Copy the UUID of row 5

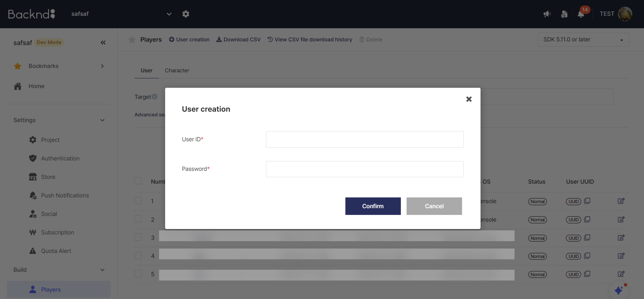coord(587,274)
